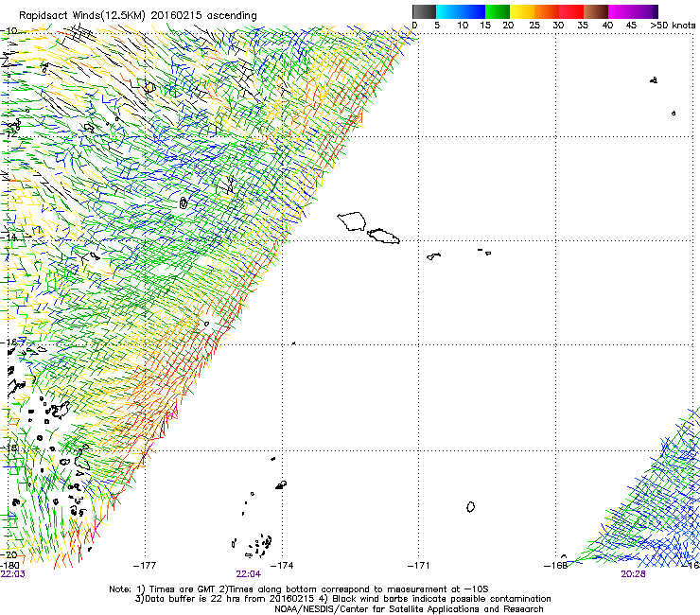Image resolution: width=700 pixels, height=615 pixels.
Task: Click the green 15-20 knots color band
Action: (498, 11)
